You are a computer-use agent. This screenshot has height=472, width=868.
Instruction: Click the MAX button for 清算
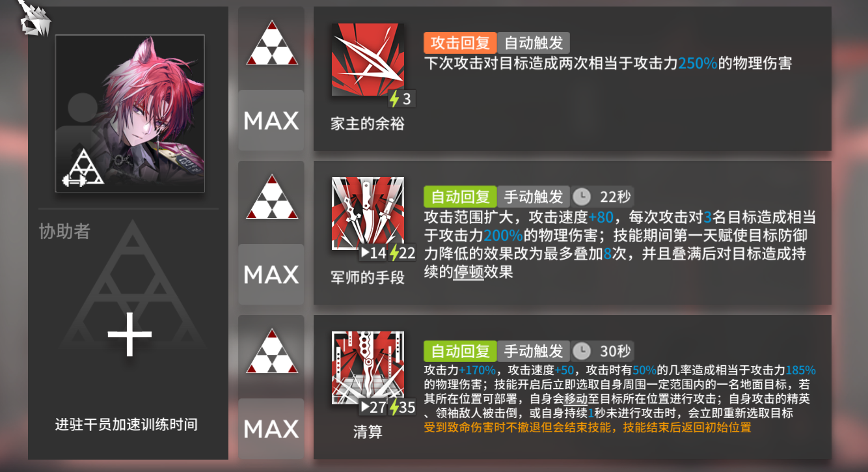coord(271,429)
